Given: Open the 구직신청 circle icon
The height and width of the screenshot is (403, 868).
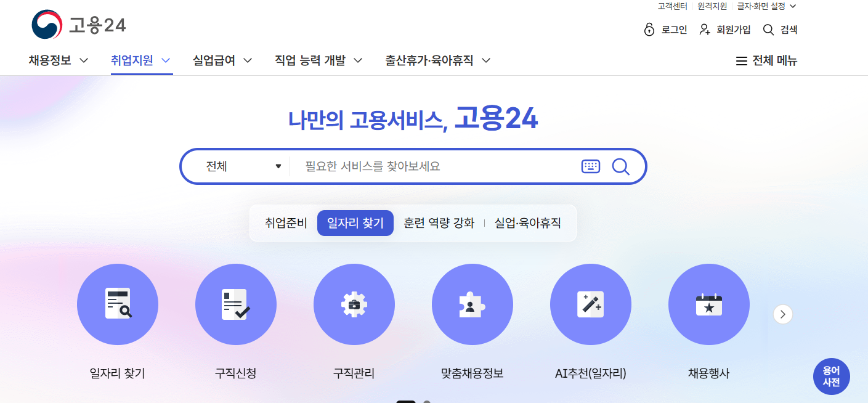Looking at the screenshot, I should [236, 304].
